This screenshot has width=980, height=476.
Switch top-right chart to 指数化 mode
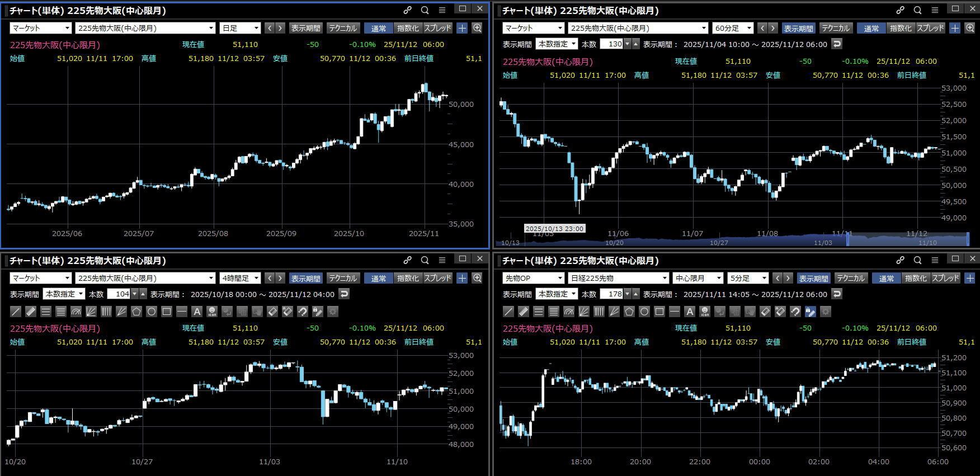901,28
